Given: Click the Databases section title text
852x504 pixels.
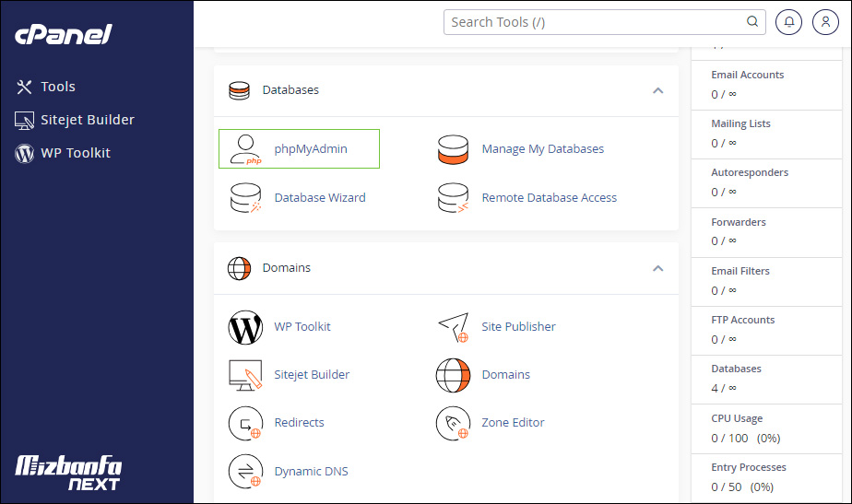Looking at the screenshot, I should click(290, 90).
